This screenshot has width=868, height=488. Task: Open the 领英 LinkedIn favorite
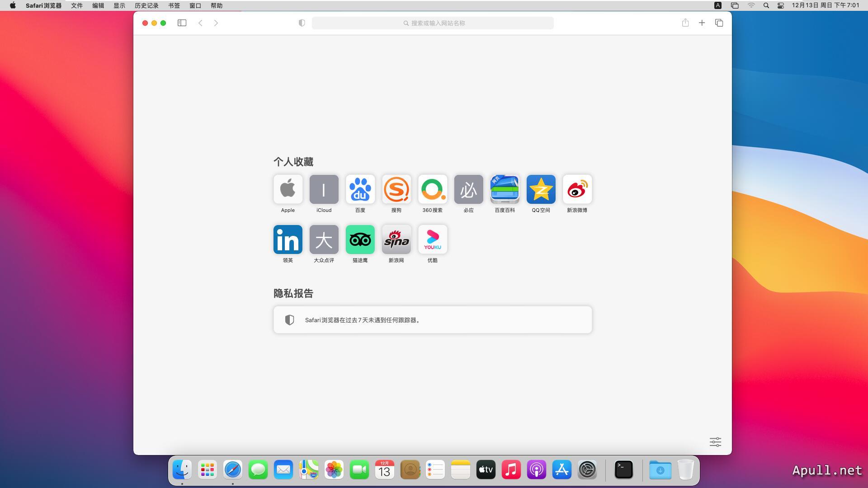coord(288,239)
